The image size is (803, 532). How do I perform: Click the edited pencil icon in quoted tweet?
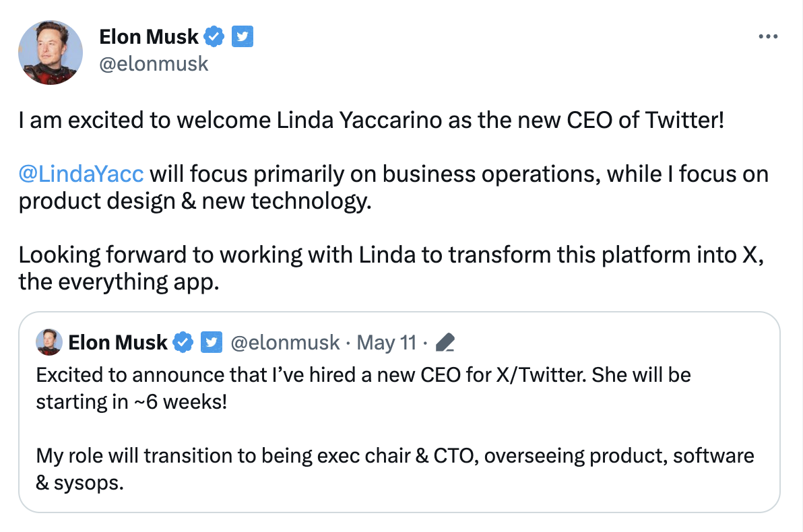tap(445, 343)
